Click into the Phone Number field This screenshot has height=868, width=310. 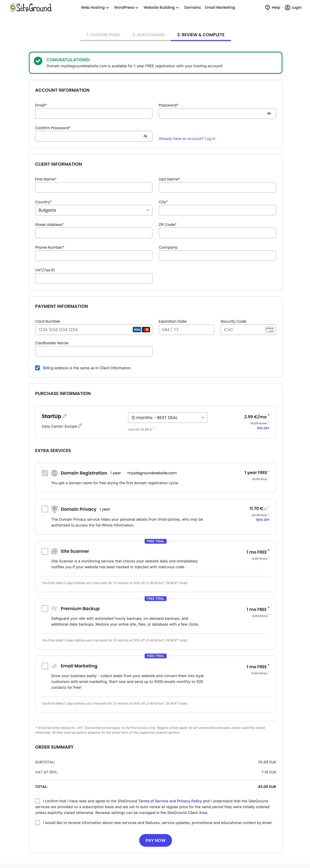94,256
